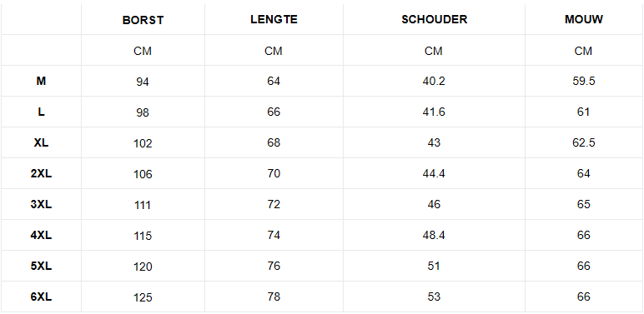Click the SCHOUDER column header

pos(434,20)
